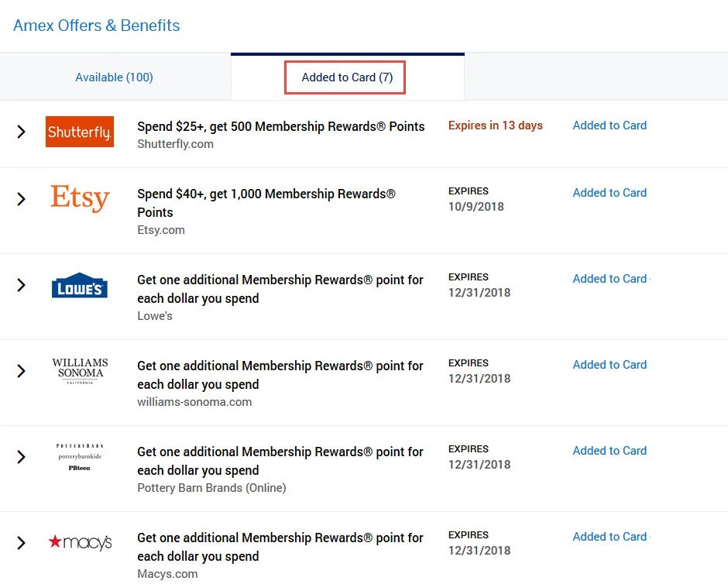
Task: Click Added to Card for the Lowe's offer
Action: (x=610, y=278)
